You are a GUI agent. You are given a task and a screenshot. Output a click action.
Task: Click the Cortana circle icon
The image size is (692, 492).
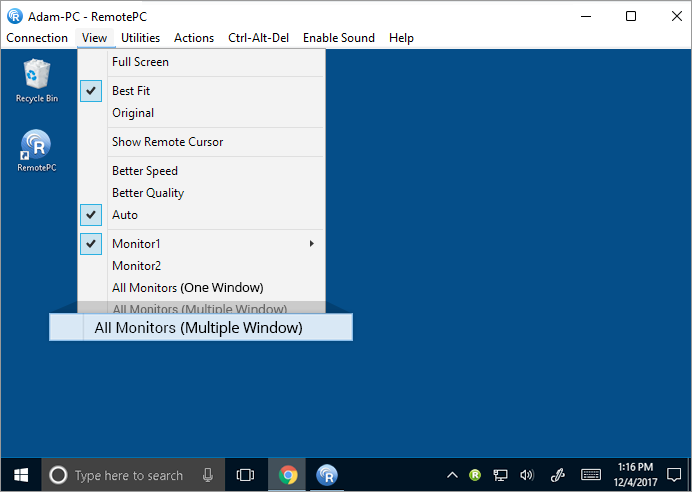pyautogui.click(x=58, y=475)
